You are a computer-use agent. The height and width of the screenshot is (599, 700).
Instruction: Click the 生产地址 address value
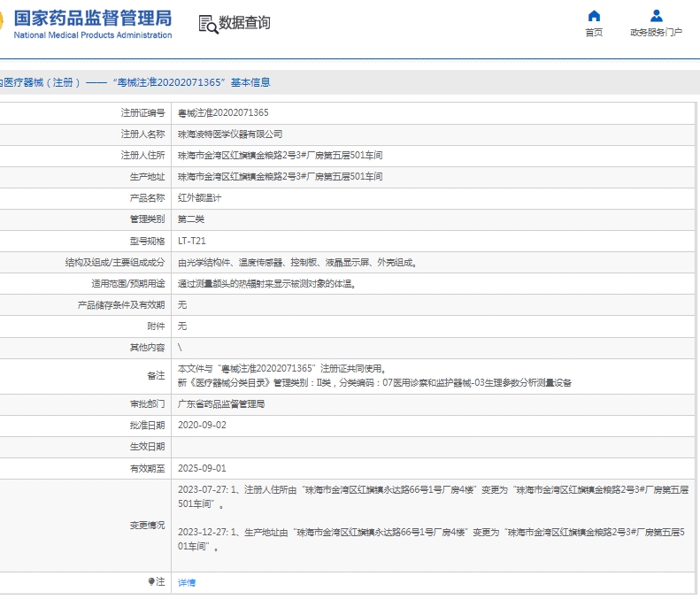(280, 177)
